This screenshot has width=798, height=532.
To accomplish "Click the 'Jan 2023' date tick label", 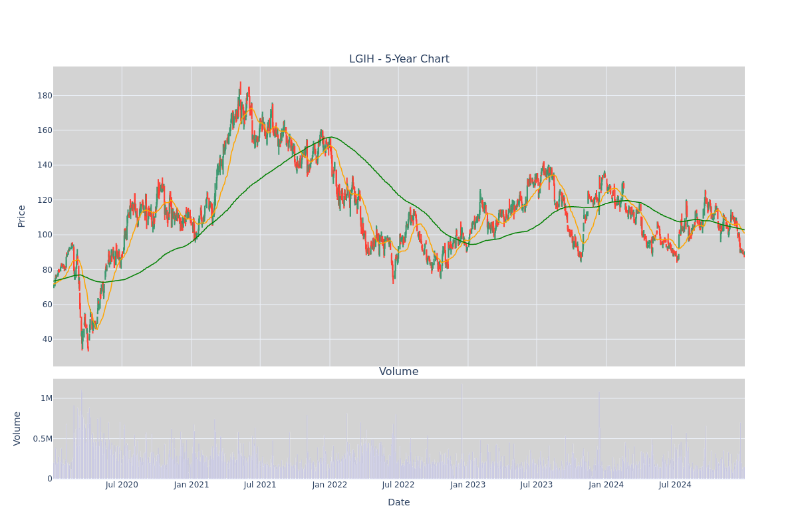I will (468, 485).
